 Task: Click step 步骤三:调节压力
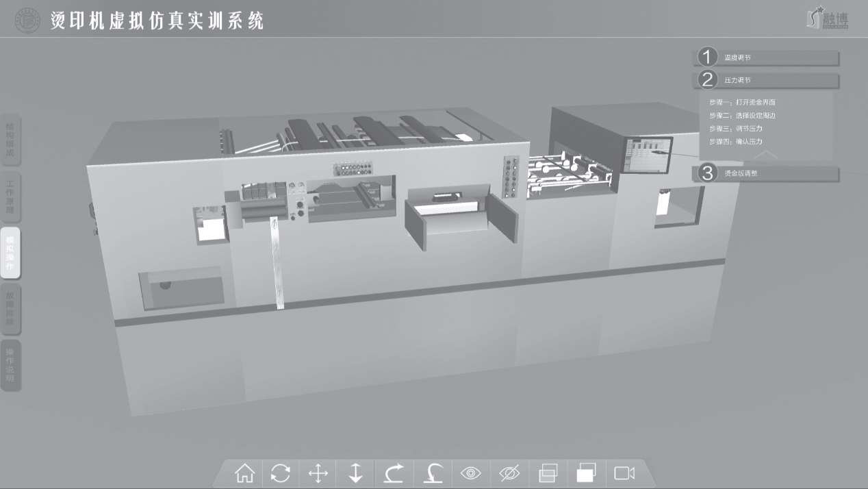pos(736,128)
